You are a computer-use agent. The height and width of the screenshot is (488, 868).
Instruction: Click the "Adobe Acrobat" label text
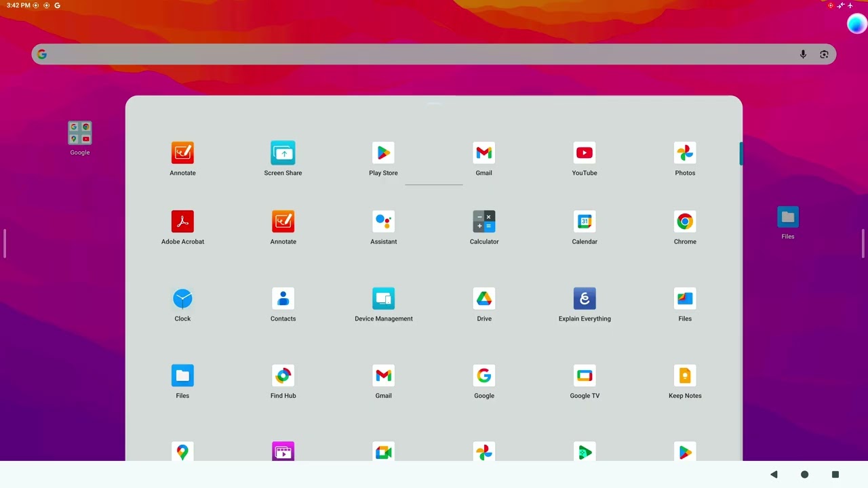click(182, 241)
